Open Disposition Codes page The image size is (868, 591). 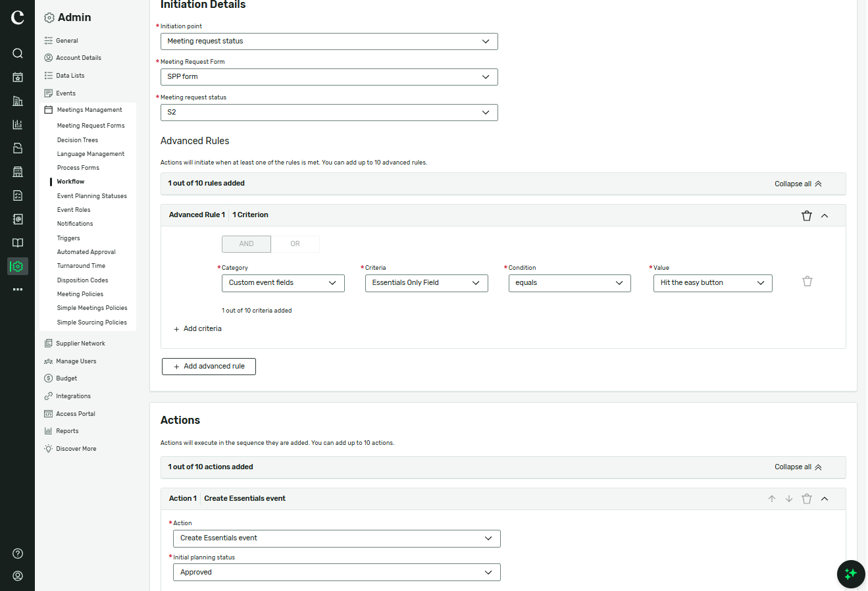point(83,280)
